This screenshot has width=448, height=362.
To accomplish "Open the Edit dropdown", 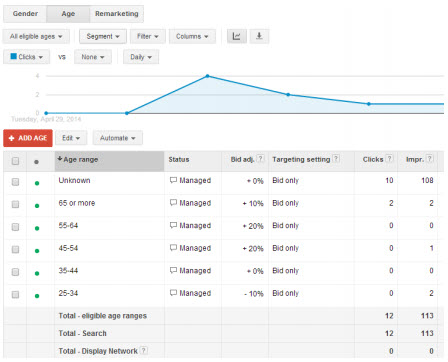I will 71,138.
